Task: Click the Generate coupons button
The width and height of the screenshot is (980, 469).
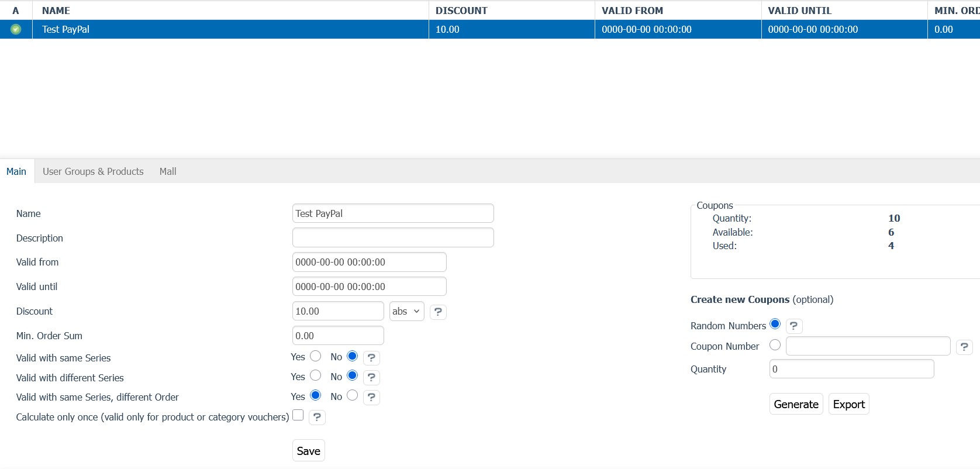Action: click(x=796, y=404)
